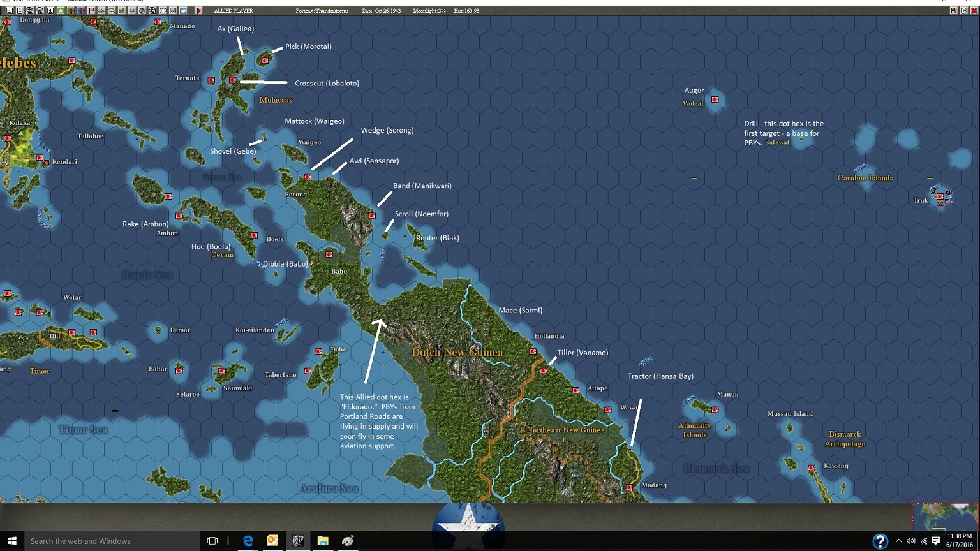Click the 'Dutch New Guinea' region label
This screenshot has height=551, width=980.
457,352
